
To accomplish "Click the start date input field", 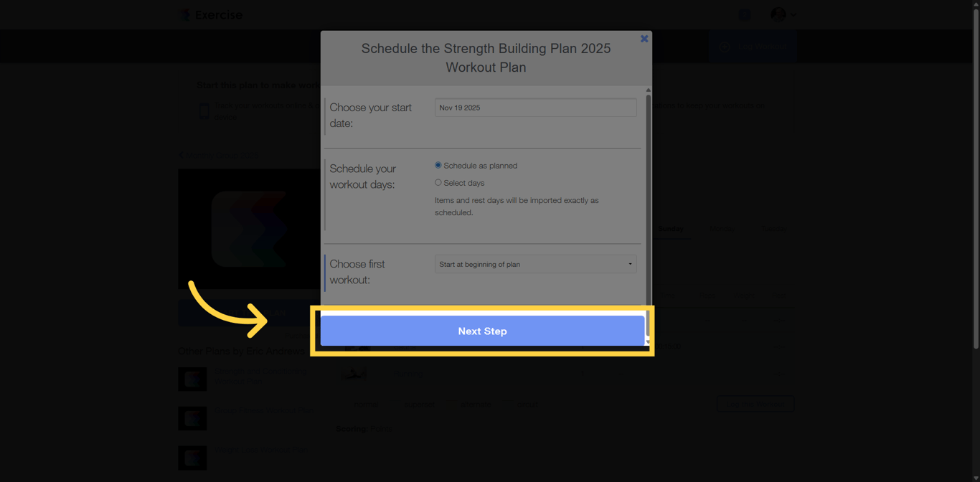I will tap(535, 108).
